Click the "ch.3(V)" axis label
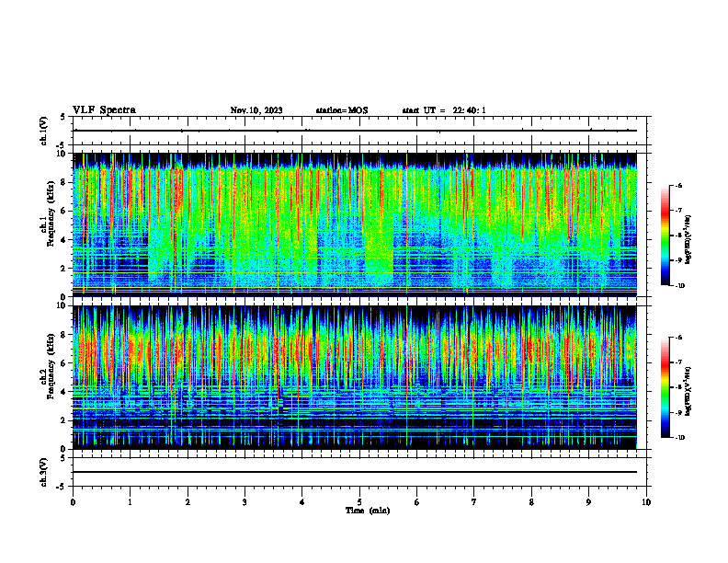 (x=44, y=472)
